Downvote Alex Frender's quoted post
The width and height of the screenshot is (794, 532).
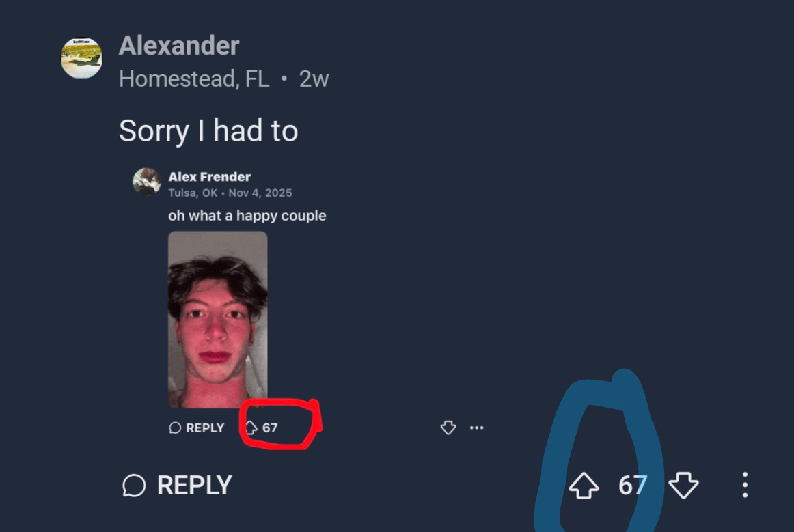448,428
